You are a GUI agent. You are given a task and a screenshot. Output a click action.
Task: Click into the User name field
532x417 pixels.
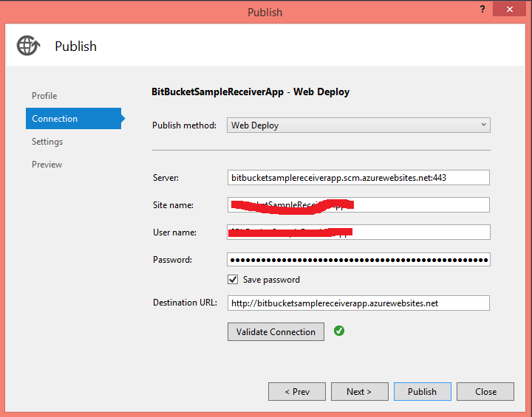click(358, 232)
